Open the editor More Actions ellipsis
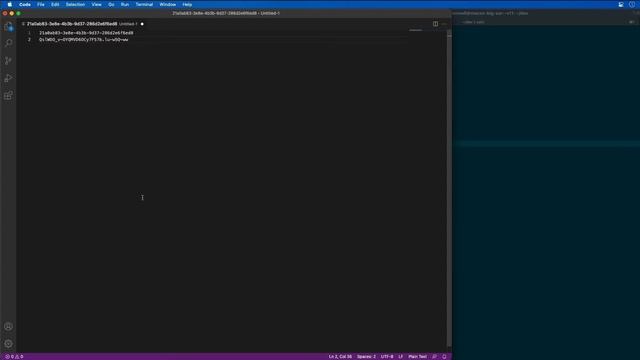This screenshot has width=640, height=360. [444, 24]
